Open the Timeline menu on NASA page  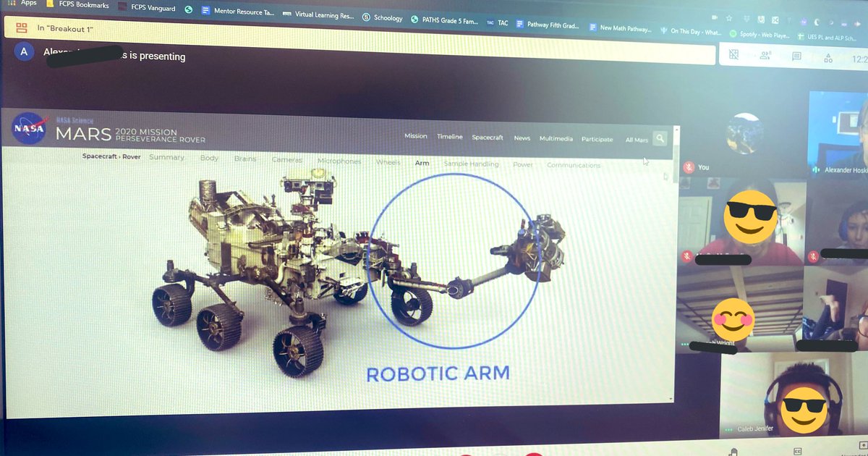[x=450, y=137]
